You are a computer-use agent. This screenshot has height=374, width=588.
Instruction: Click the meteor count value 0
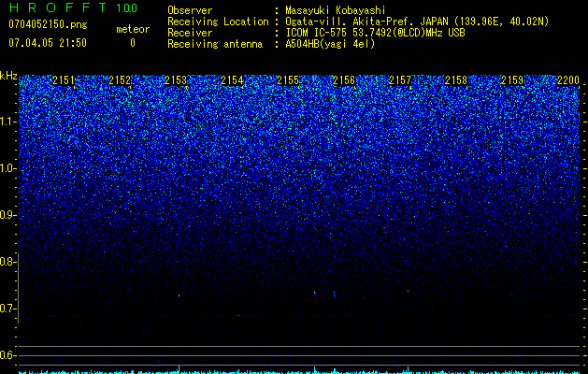pyautogui.click(x=133, y=43)
